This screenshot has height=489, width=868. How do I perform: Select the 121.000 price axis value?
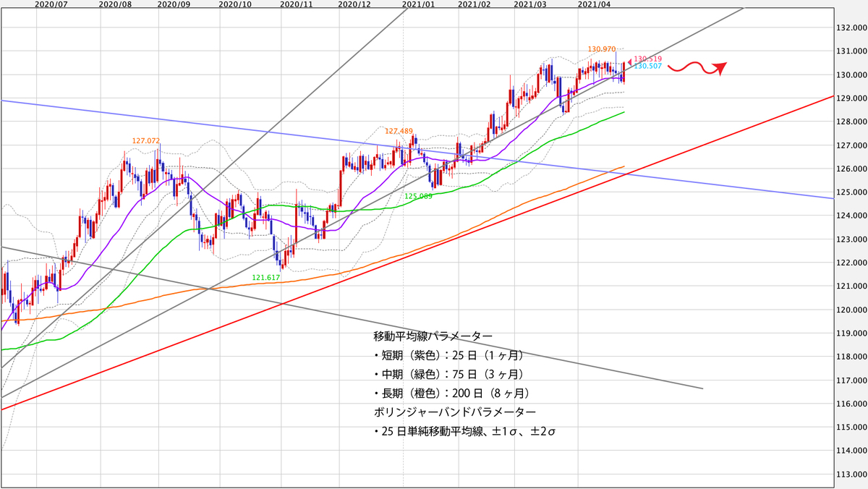(851, 286)
